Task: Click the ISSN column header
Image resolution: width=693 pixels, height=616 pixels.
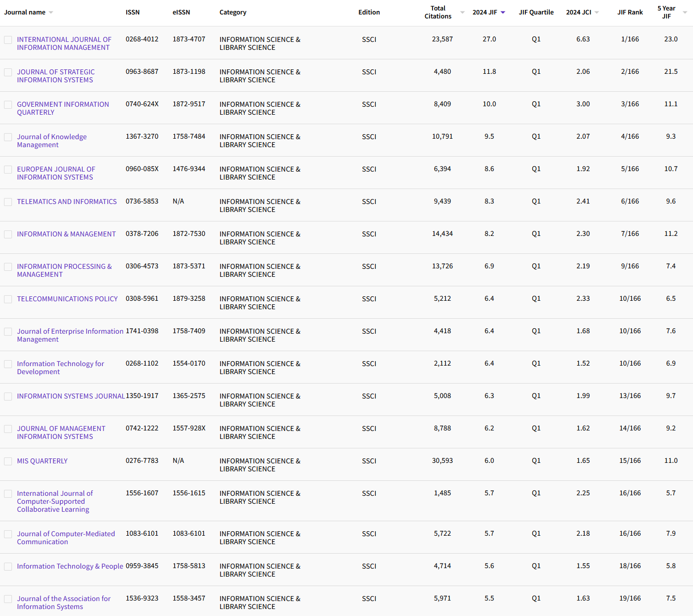Action: [133, 12]
